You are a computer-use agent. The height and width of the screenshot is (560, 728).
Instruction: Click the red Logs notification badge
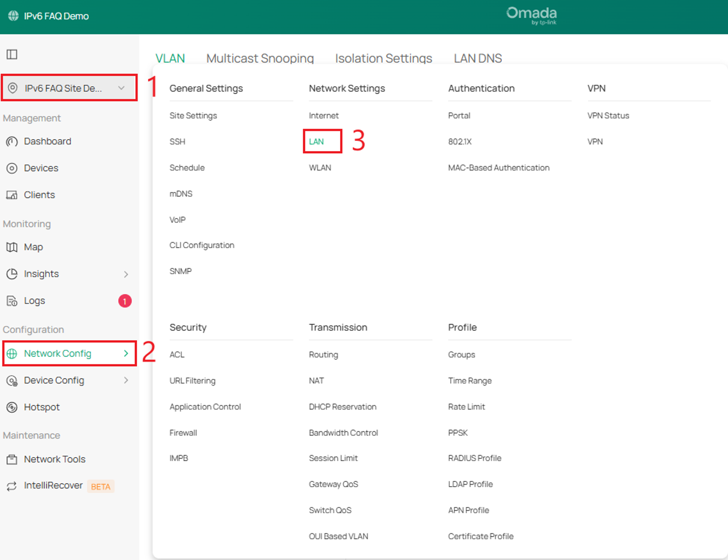[125, 301]
